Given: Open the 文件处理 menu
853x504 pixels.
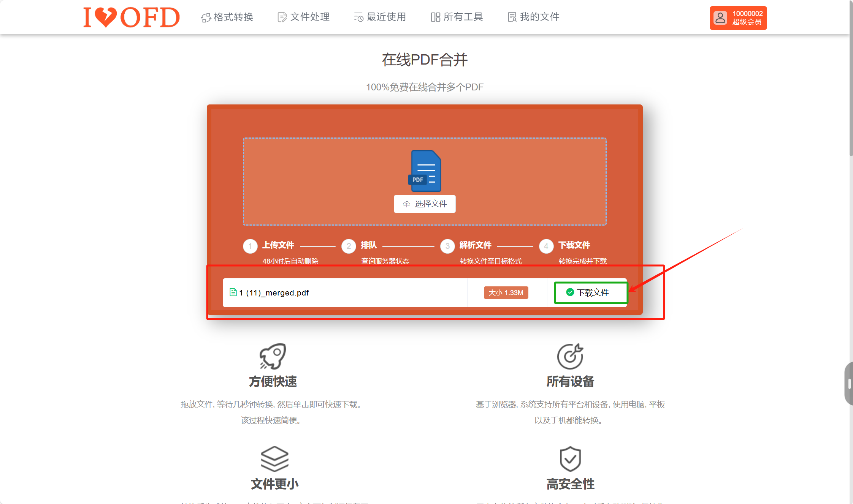Looking at the screenshot, I should [303, 17].
